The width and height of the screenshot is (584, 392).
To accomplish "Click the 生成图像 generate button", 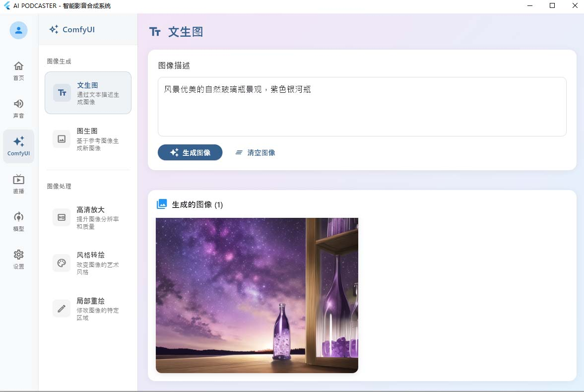I will click(190, 152).
